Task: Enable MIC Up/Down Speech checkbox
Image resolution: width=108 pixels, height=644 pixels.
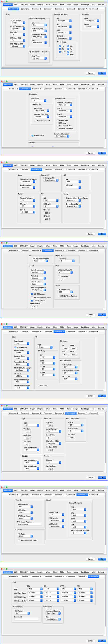Action: point(32,297)
